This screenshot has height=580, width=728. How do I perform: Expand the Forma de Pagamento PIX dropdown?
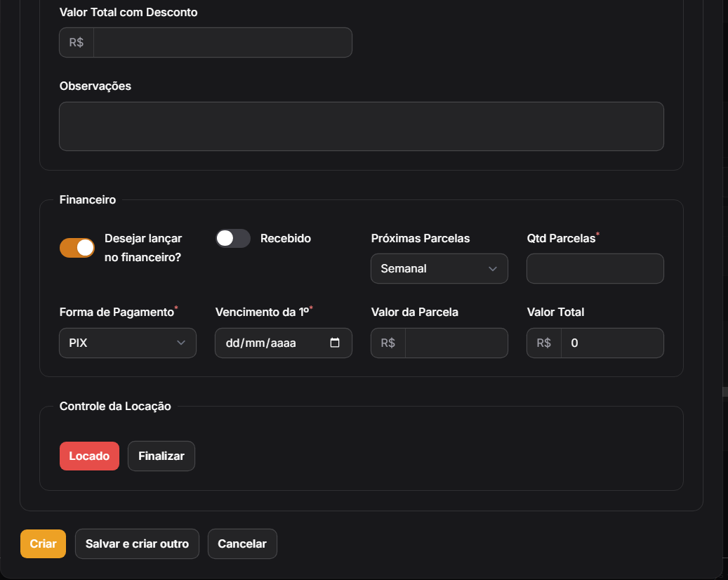(128, 343)
